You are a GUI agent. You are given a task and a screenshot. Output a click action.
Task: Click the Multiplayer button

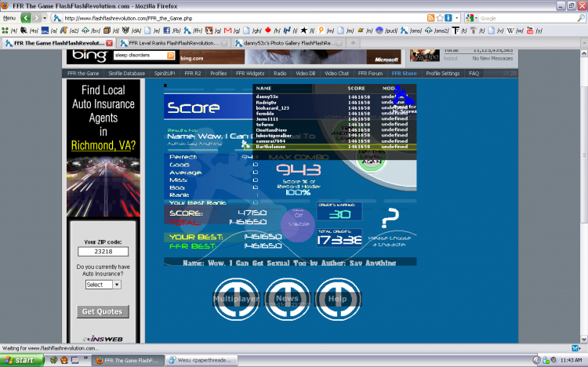click(x=236, y=299)
